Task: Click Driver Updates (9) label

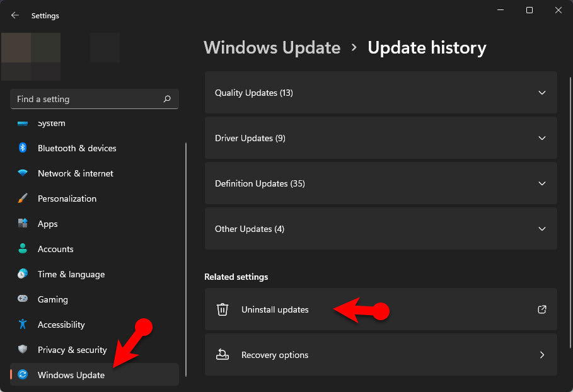Action: click(x=250, y=138)
